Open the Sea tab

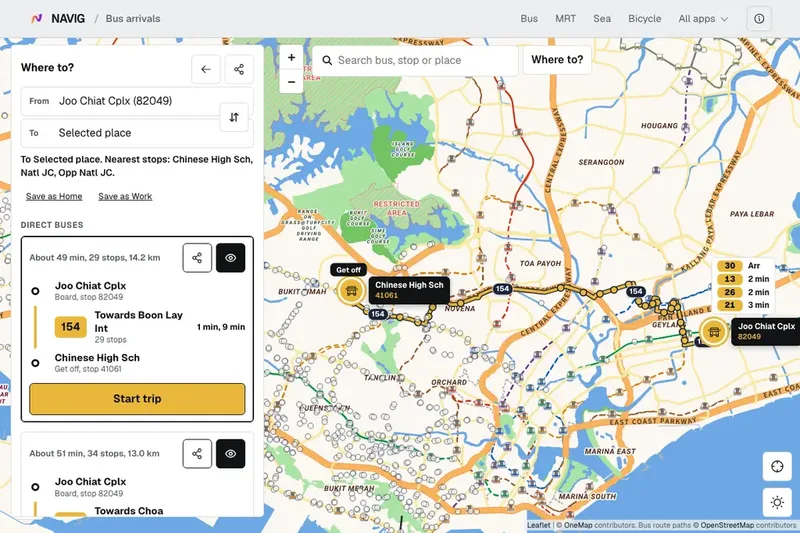602,19
